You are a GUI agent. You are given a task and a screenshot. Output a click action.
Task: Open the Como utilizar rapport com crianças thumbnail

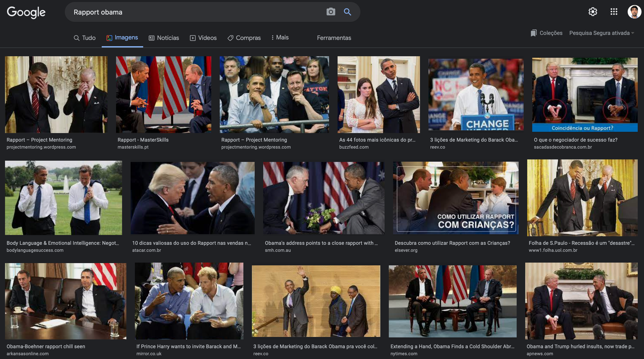tap(456, 198)
